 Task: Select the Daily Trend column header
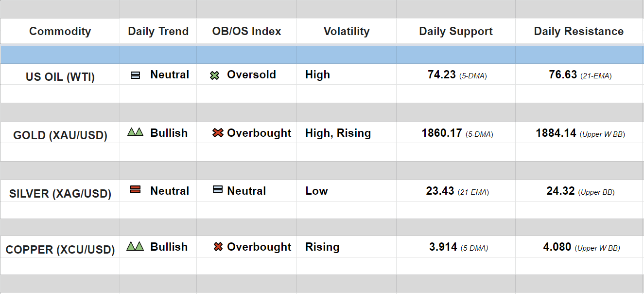click(x=158, y=32)
